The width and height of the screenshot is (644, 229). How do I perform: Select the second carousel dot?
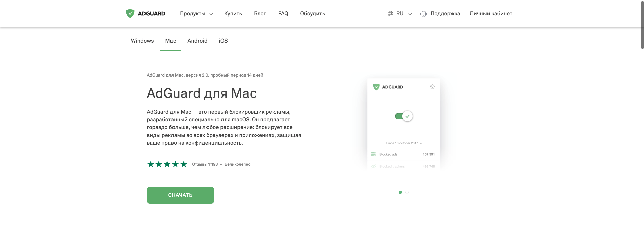coord(407,192)
